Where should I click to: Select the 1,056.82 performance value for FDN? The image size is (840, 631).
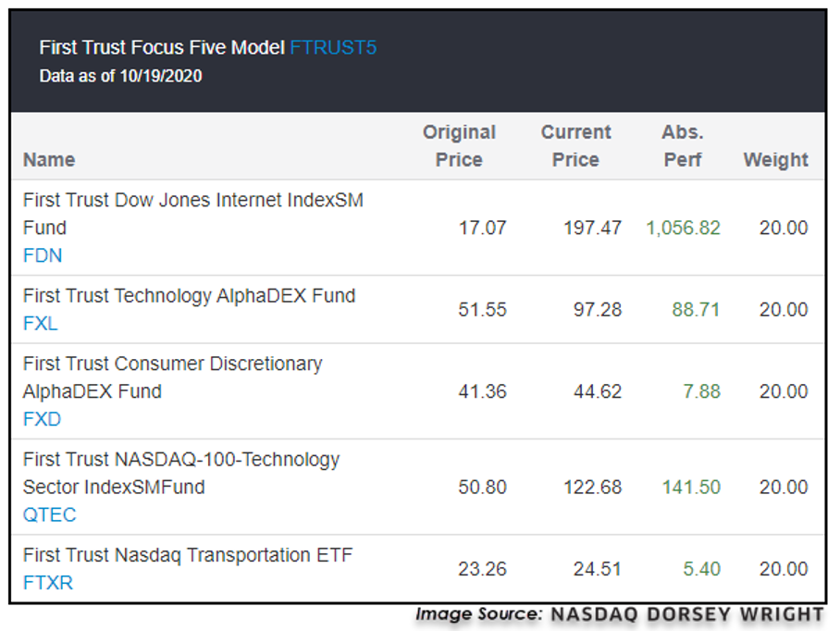pyautogui.click(x=683, y=228)
